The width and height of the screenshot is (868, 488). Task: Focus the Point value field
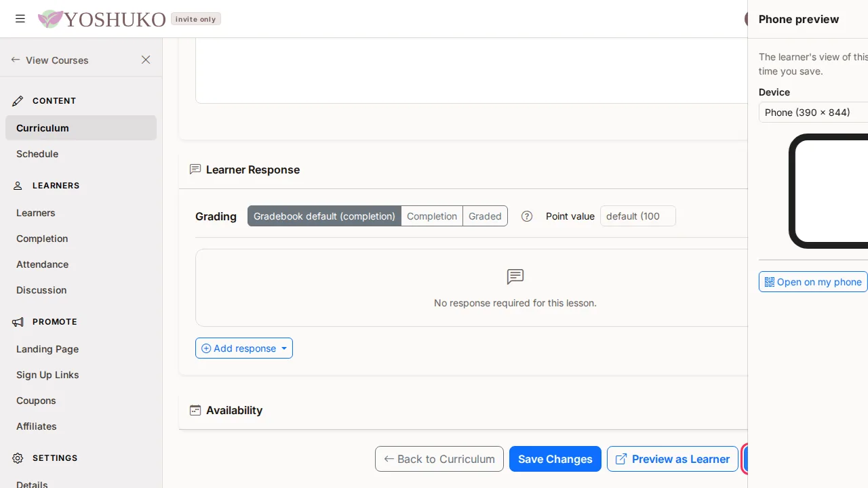(x=638, y=216)
